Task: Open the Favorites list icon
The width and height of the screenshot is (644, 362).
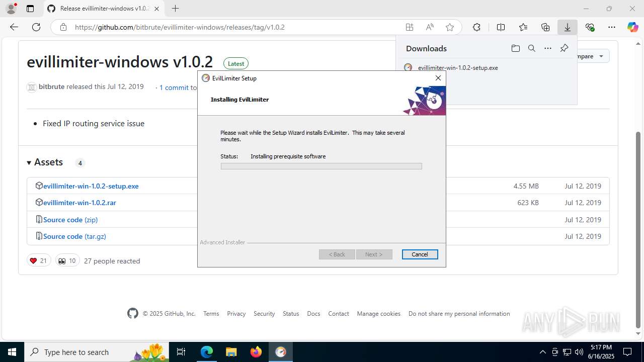Action: (523, 27)
